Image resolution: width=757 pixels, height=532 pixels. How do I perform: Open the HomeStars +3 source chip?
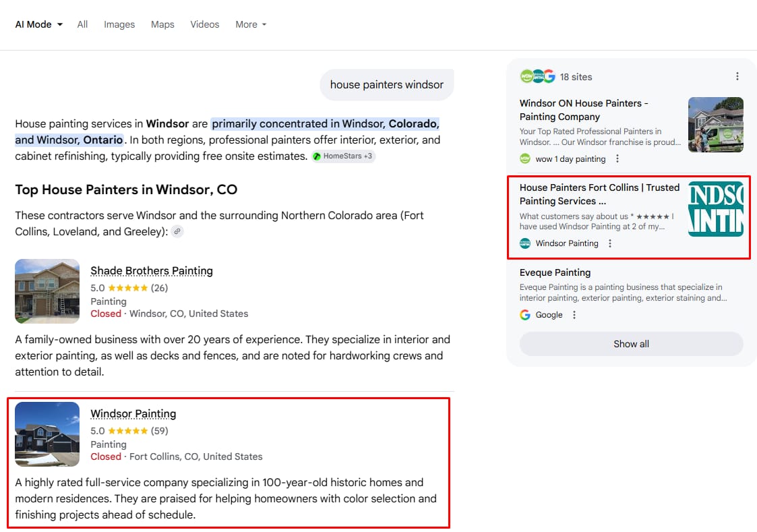point(343,156)
